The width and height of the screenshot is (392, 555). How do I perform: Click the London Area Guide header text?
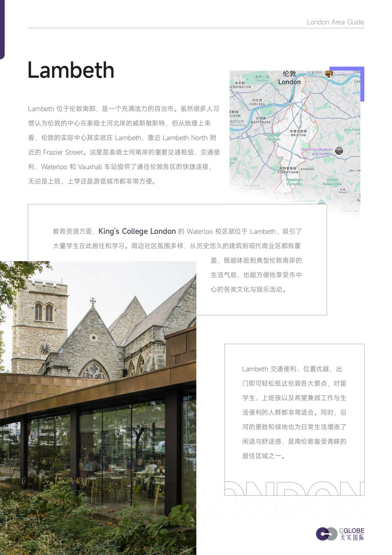point(335,22)
